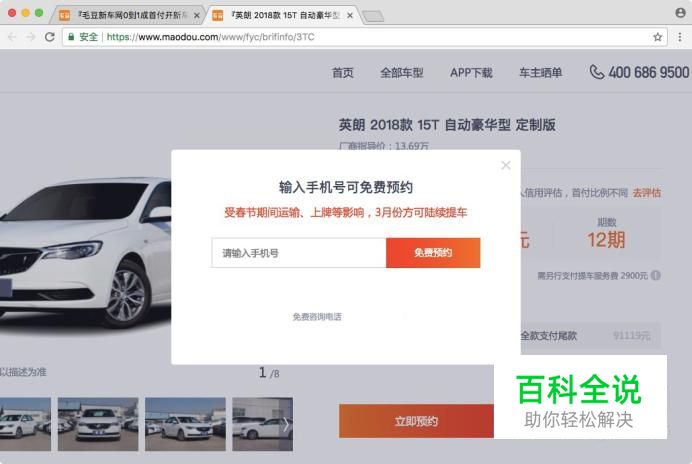Viewport: 692px width, 464px height.
Task: Reload the page with the refresh icon
Action: 49,37
